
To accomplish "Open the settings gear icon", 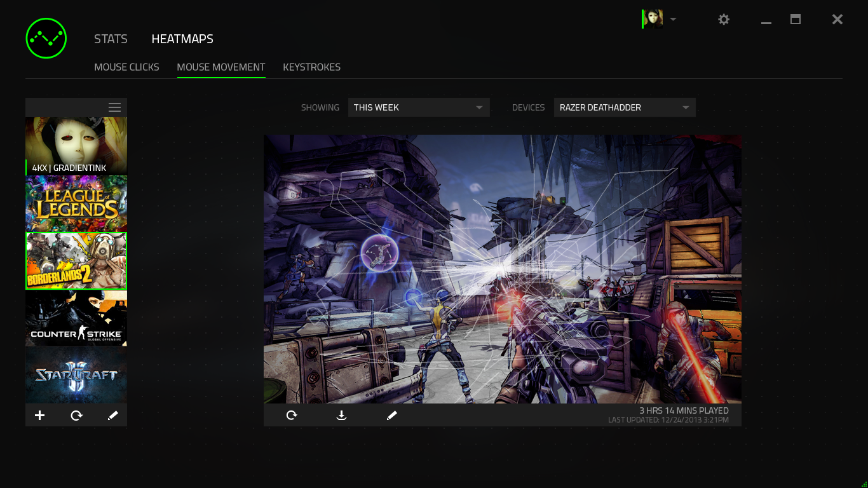I will (x=724, y=20).
